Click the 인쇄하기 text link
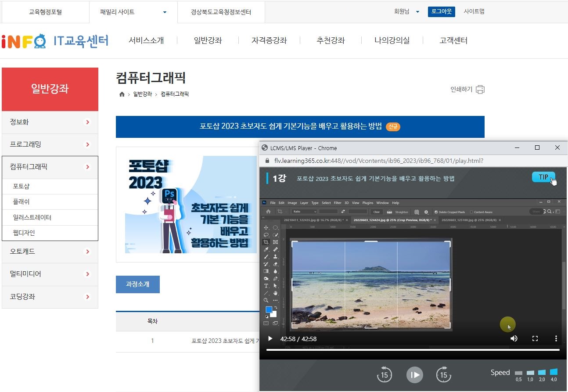Image resolution: width=568 pixels, height=392 pixels. point(461,90)
